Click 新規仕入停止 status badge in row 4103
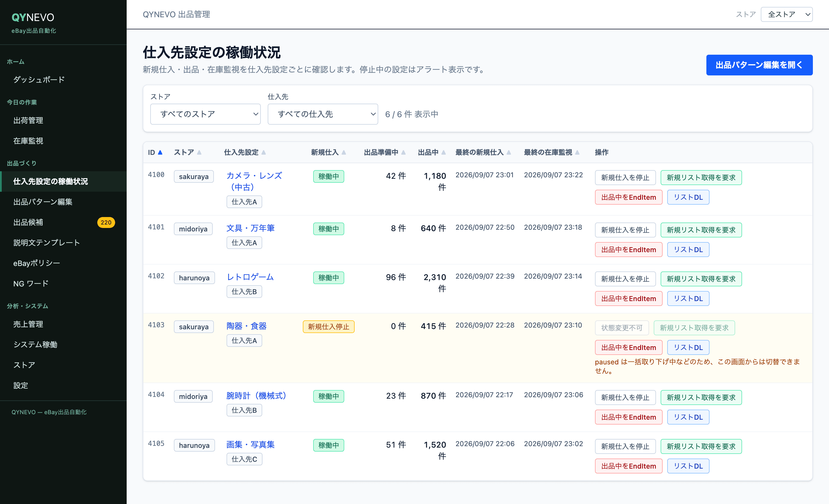This screenshot has width=829, height=504. click(328, 327)
